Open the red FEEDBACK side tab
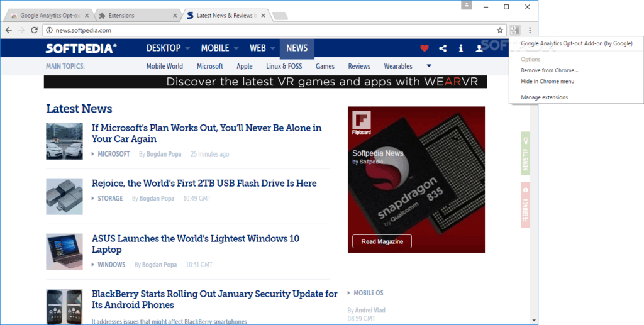644x325 pixels. click(525, 205)
